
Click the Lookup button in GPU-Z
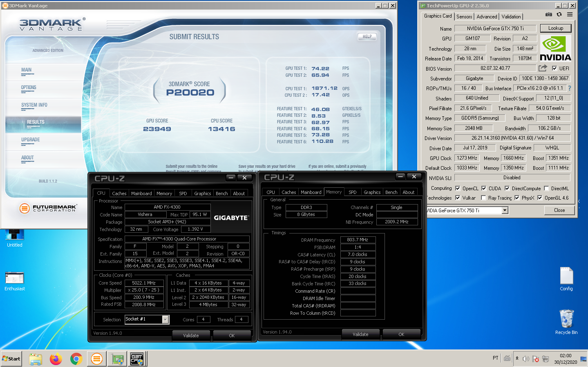tap(556, 28)
